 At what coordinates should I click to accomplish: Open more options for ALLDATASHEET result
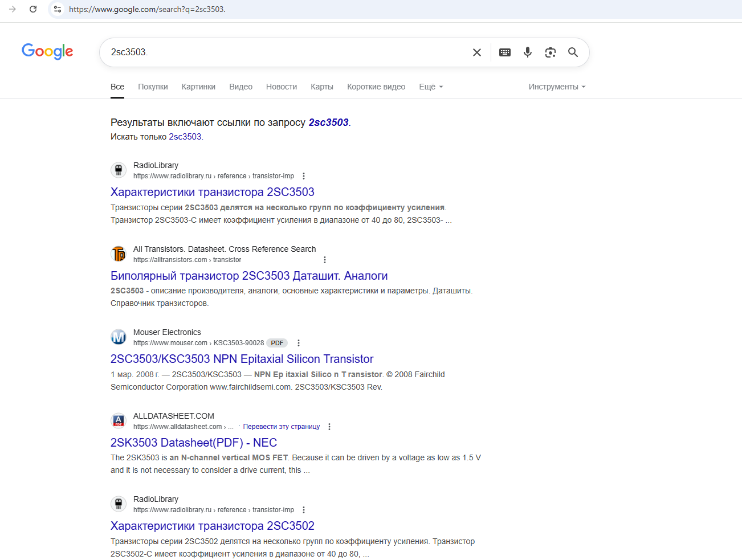(329, 427)
